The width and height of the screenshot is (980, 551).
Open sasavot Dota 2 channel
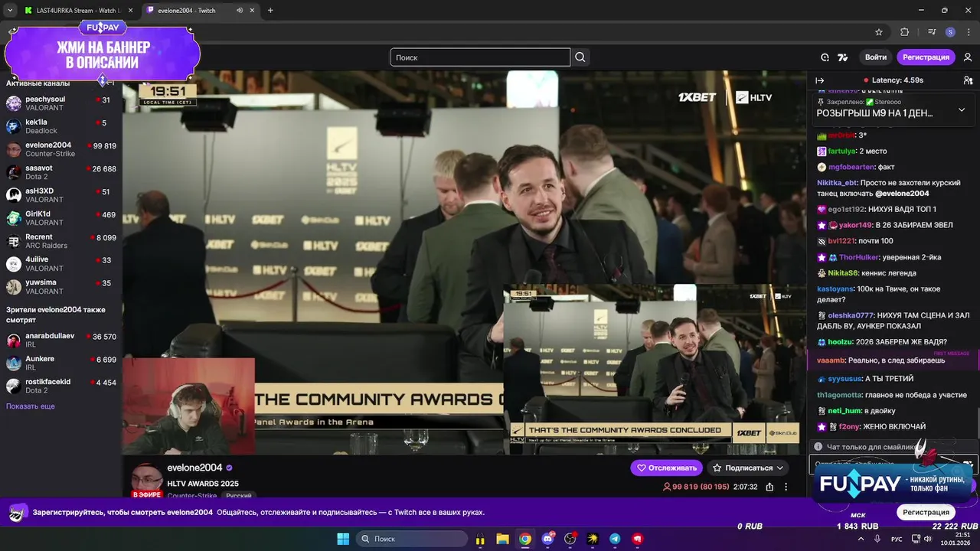[61, 172]
